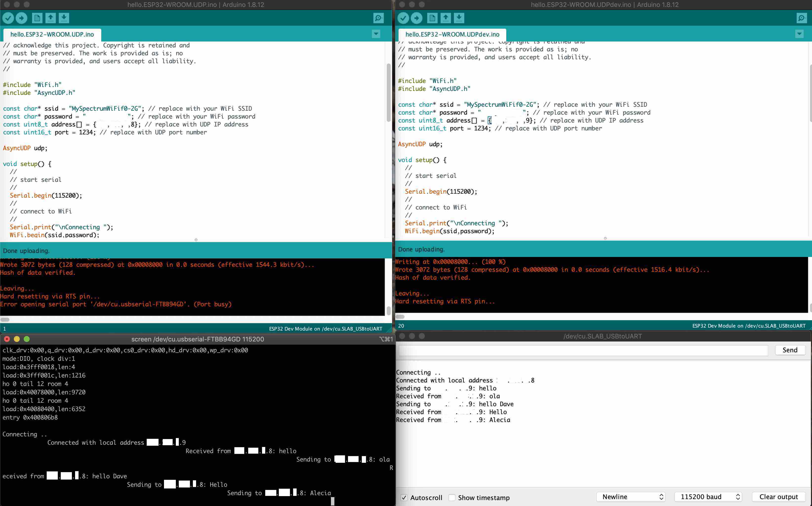Image resolution: width=812 pixels, height=506 pixels.
Task: Click 'Done uploading.' status in left window
Action: pyautogui.click(x=26, y=251)
